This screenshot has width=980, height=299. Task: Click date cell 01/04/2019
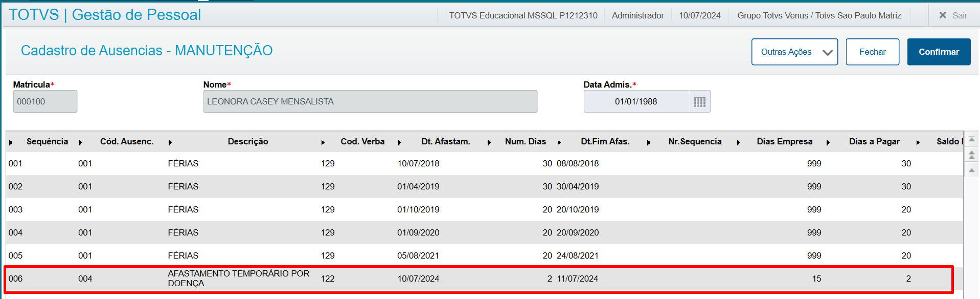coord(418,186)
